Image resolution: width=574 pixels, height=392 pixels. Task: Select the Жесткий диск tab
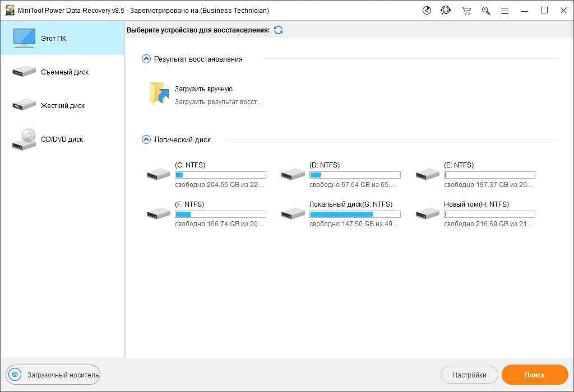coord(62,105)
